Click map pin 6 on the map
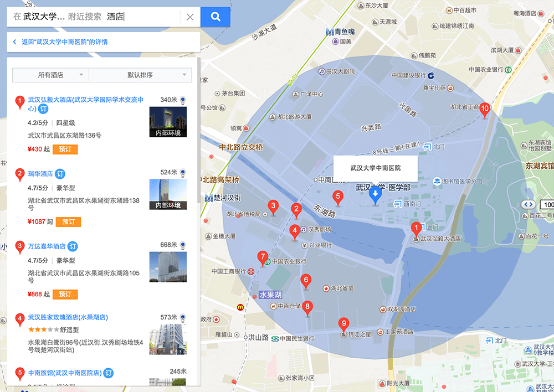 click(306, 281)
